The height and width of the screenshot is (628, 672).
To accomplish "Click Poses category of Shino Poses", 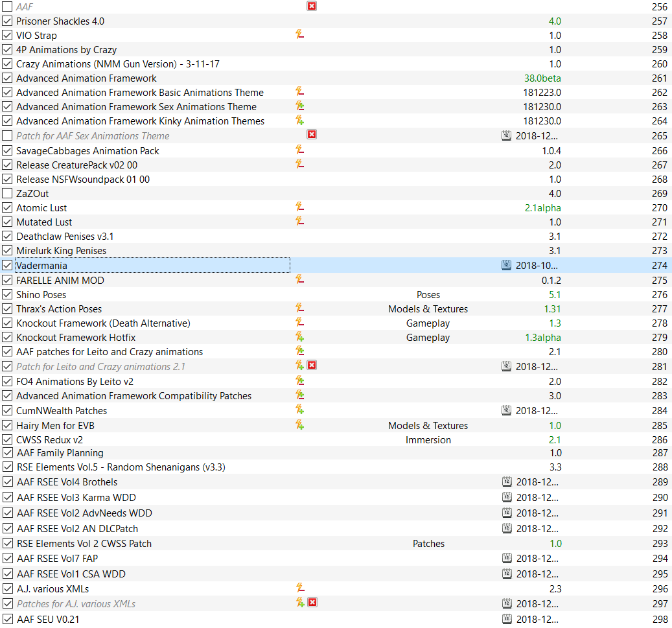I will 428,294.
